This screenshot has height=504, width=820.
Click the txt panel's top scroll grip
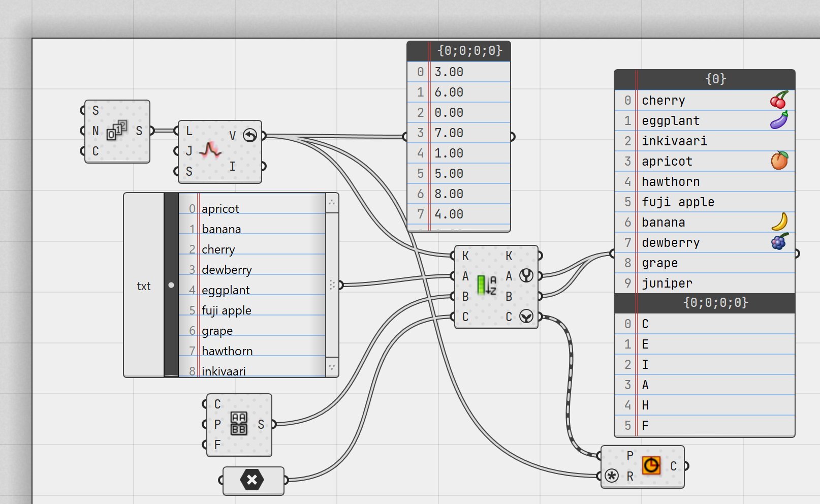[x=332, y=203]
